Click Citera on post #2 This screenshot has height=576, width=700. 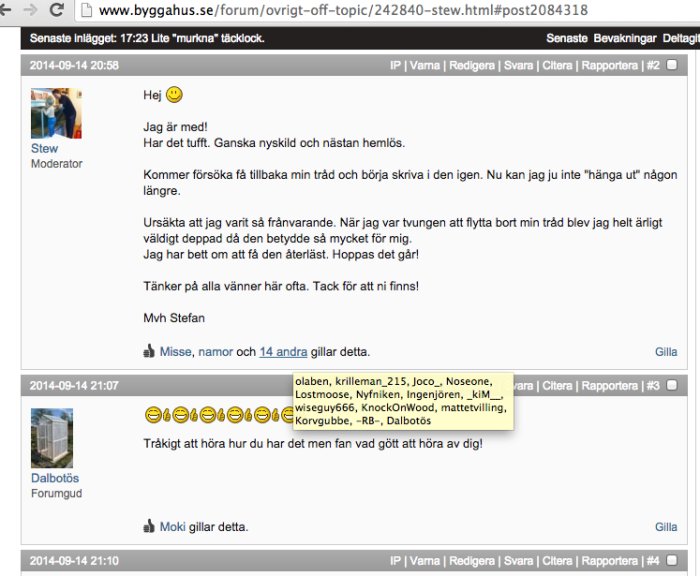pyautogui.click(x=557, y=66)
